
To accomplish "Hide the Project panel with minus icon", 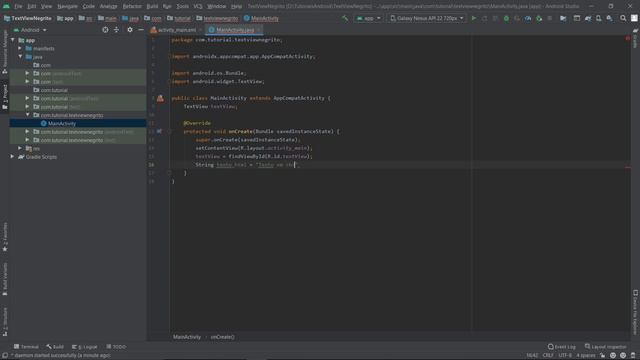I will click(141, 30).
